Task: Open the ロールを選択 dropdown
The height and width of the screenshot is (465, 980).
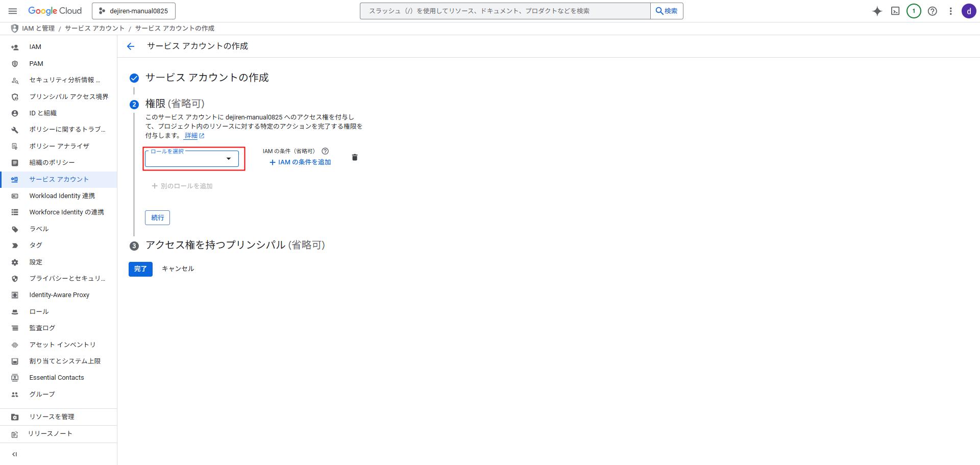Action: pyautogui.click(x=192, y=159)
